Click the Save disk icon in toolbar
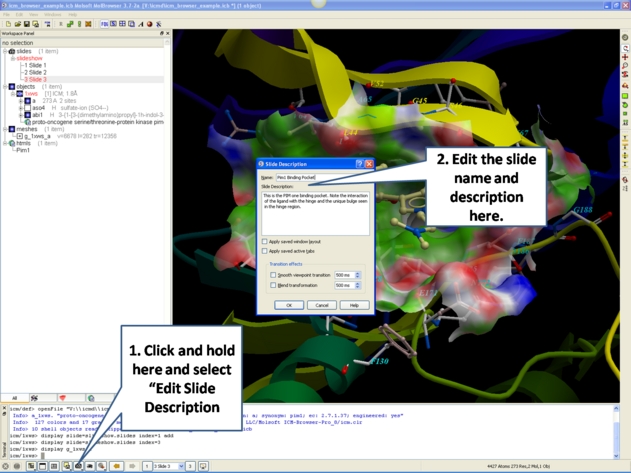Image resolution: width=631 pixels, height=473 pixels. tap(27, 24)
